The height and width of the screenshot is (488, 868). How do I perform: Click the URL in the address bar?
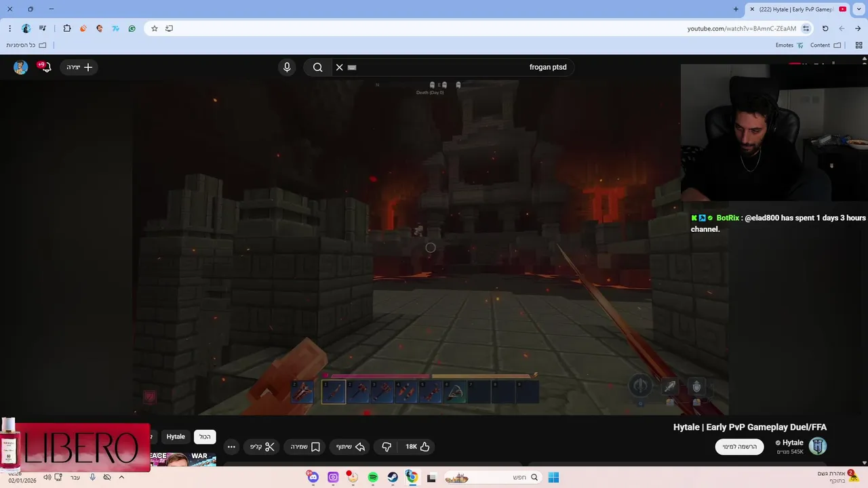pyautogui.click(x=741, y=28)
